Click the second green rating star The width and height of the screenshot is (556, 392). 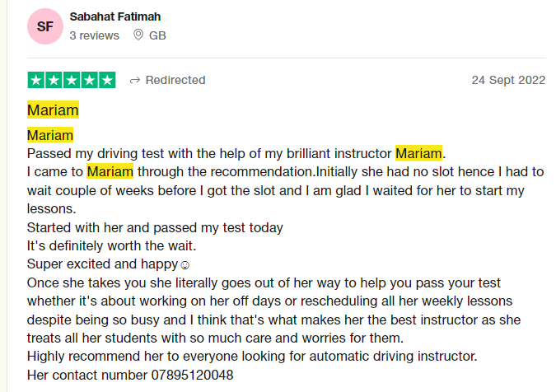click(x=54, y=80)
